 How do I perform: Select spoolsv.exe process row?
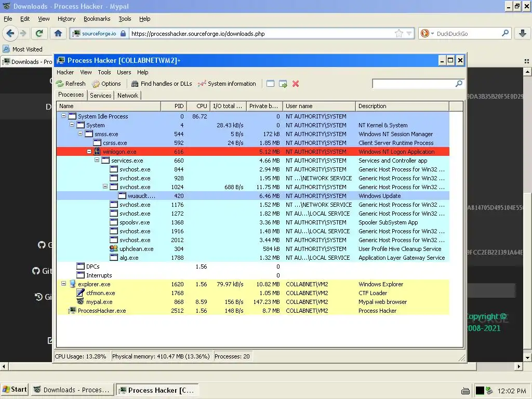point(253,222)
